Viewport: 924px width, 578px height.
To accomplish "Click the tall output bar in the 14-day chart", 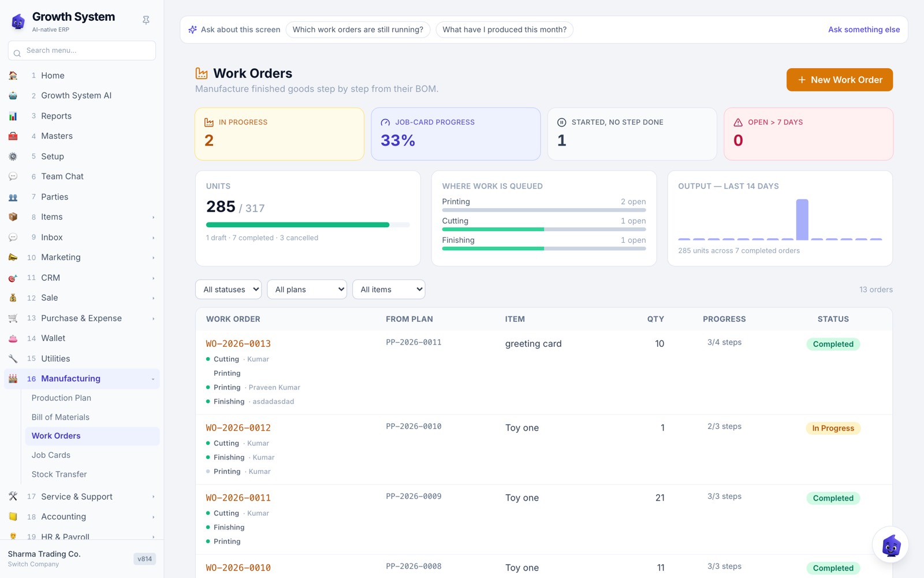I will coord(802,220).
